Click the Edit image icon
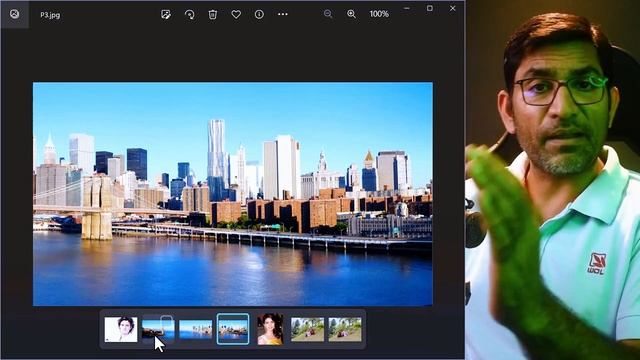Screen dimensions: 640x360 (166, 14)
